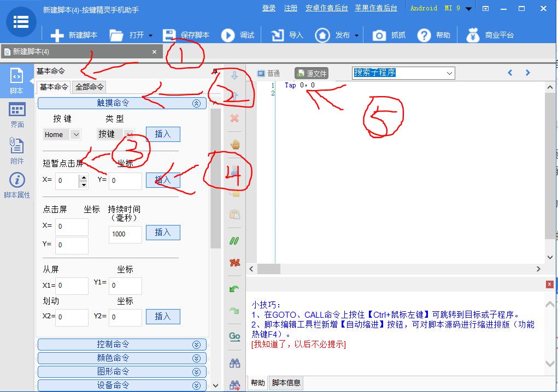Open the 按键 key dropdown showing Home
The image size is (558, 392).
62,134
